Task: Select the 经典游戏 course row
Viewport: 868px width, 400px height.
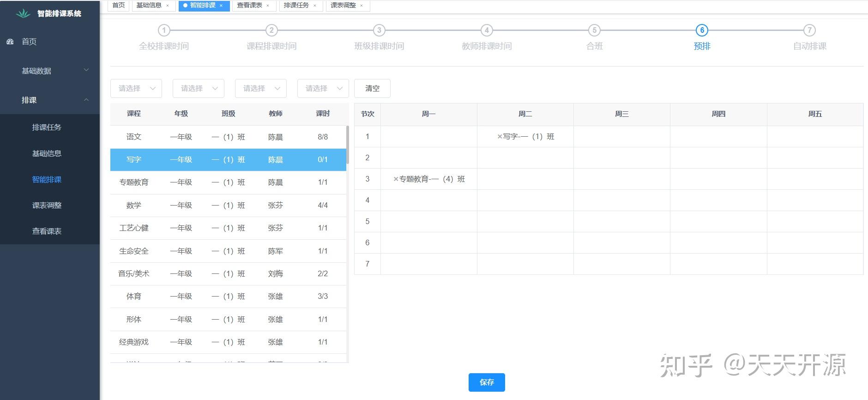Action: click(228, 342)
